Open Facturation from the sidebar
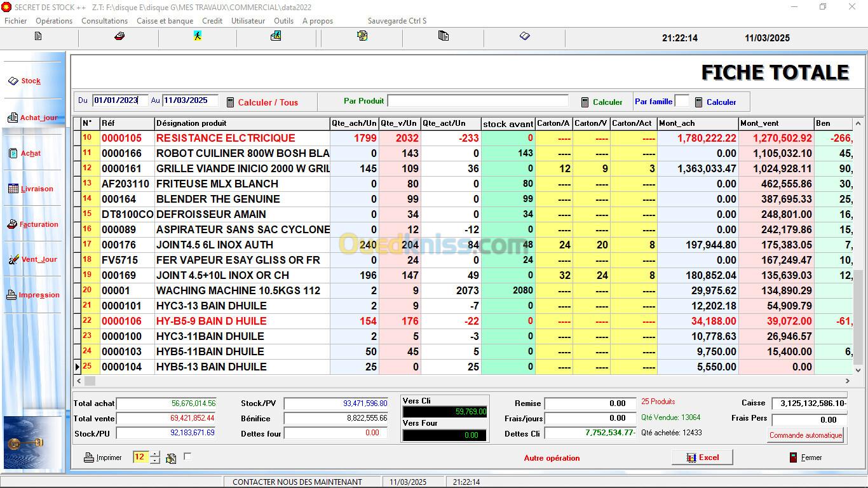The image size is (868, 488). point(38,224)
